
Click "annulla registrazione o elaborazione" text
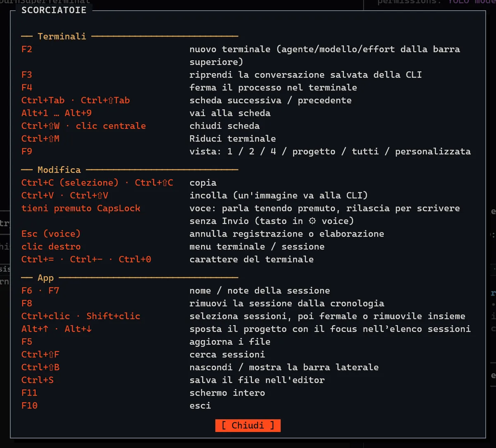tap(287, 234)
